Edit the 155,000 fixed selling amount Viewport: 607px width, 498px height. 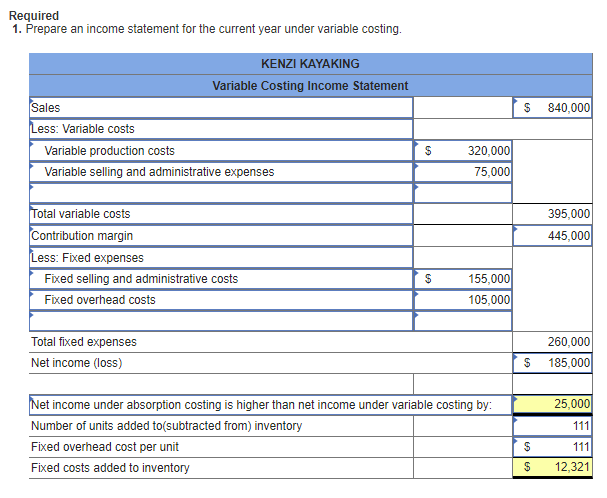coord(463,279)
